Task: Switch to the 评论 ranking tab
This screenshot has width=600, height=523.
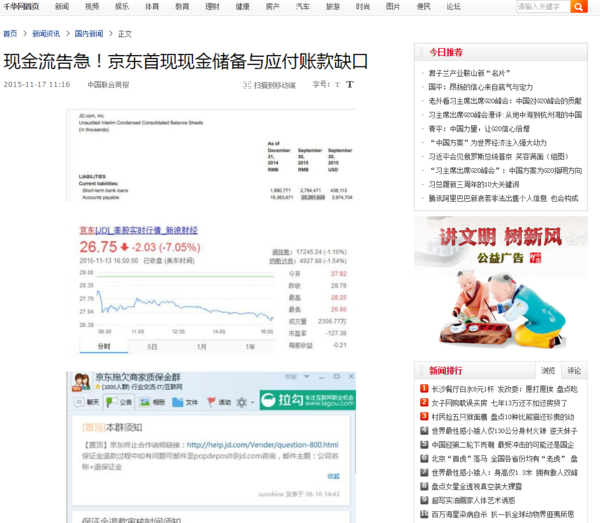Action: (x=574, y=370)
